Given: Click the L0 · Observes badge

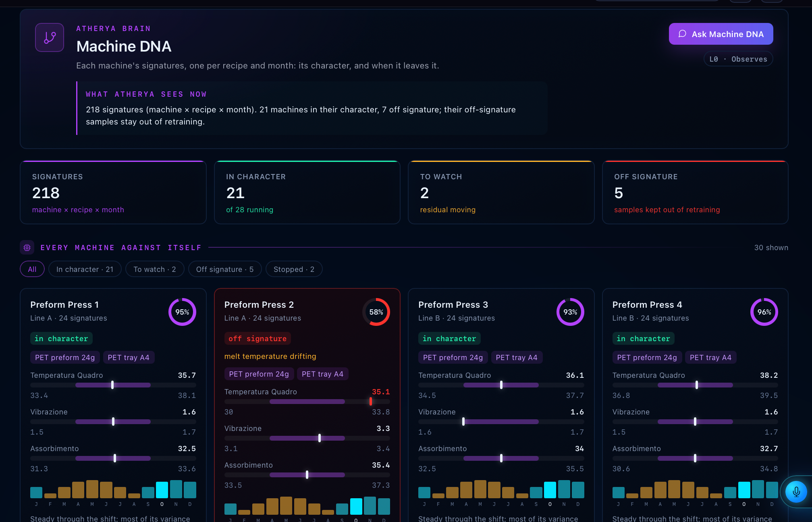Looking at the screenshot, I should (738, 59).
